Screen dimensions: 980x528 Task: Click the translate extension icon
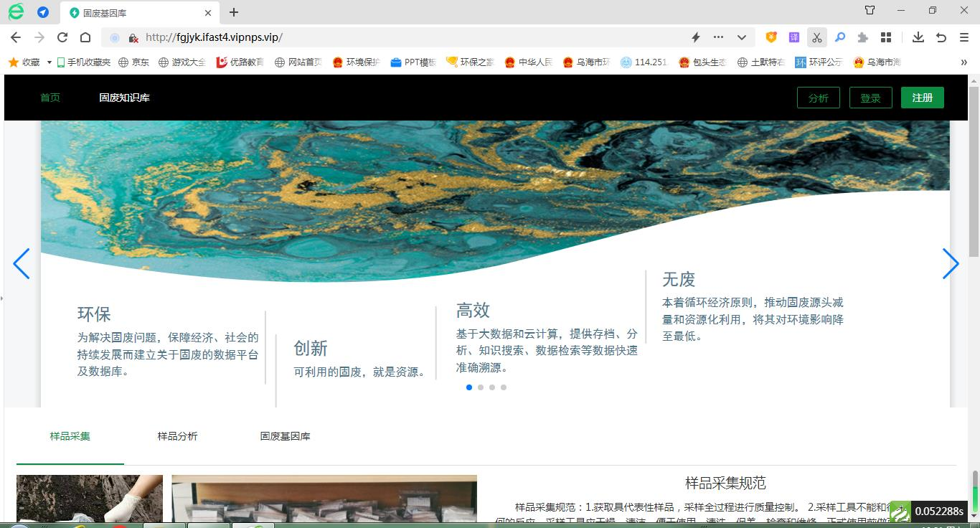pyautogui.click(x=794, y=37)
